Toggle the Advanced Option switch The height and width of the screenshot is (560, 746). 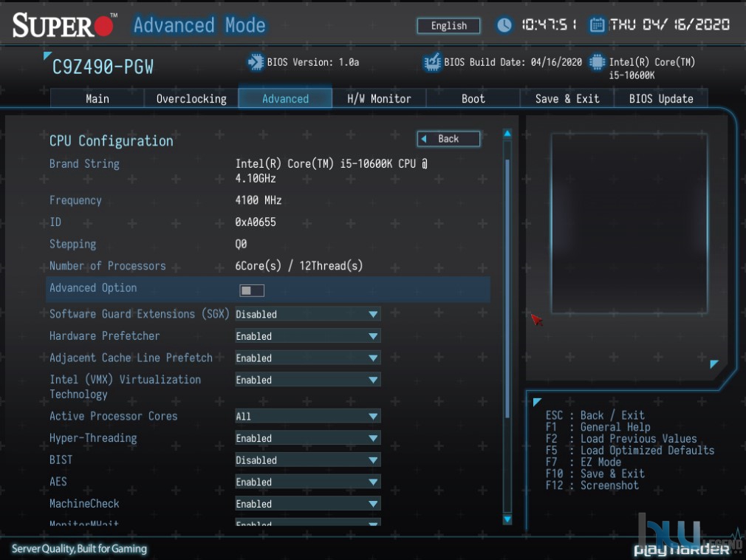(x=252, y=290)
